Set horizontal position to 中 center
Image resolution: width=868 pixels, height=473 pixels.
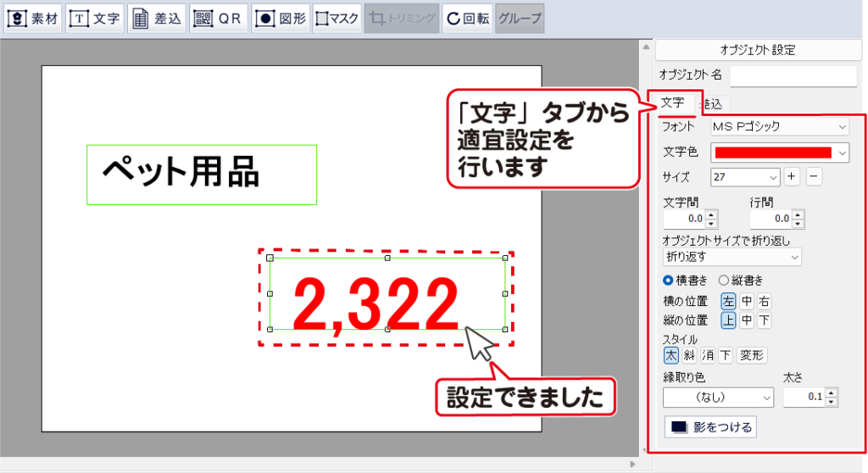pos(746,301)
